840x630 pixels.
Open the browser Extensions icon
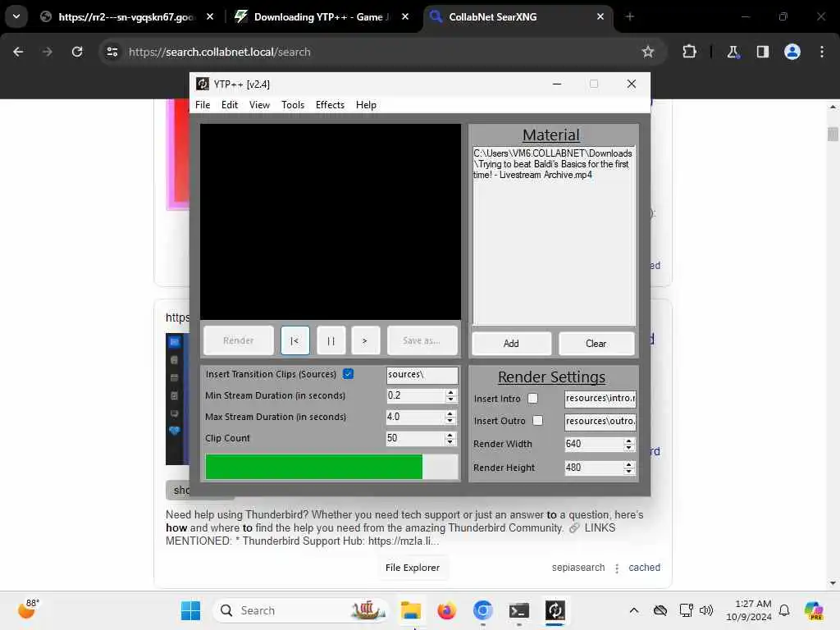689,52
